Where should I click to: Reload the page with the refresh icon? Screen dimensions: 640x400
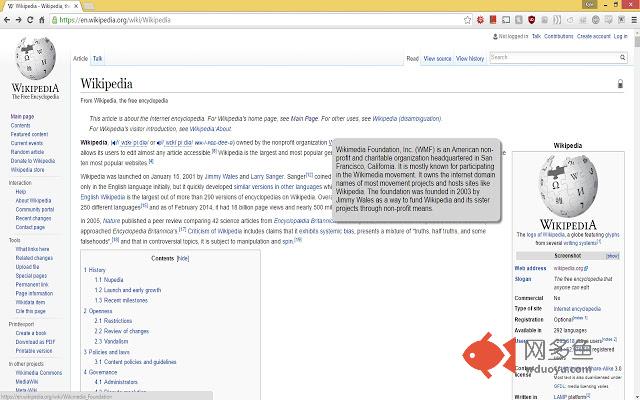click(x=30, y=20)
